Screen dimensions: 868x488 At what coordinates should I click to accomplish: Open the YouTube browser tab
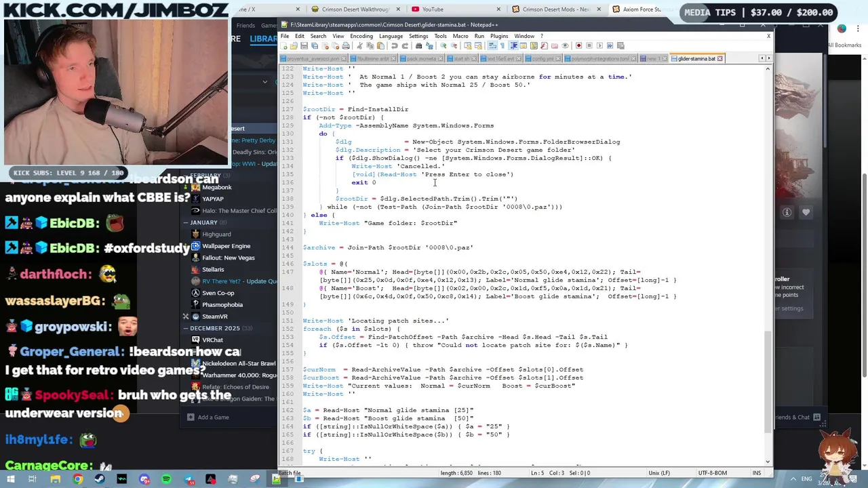tap(454, 9)
